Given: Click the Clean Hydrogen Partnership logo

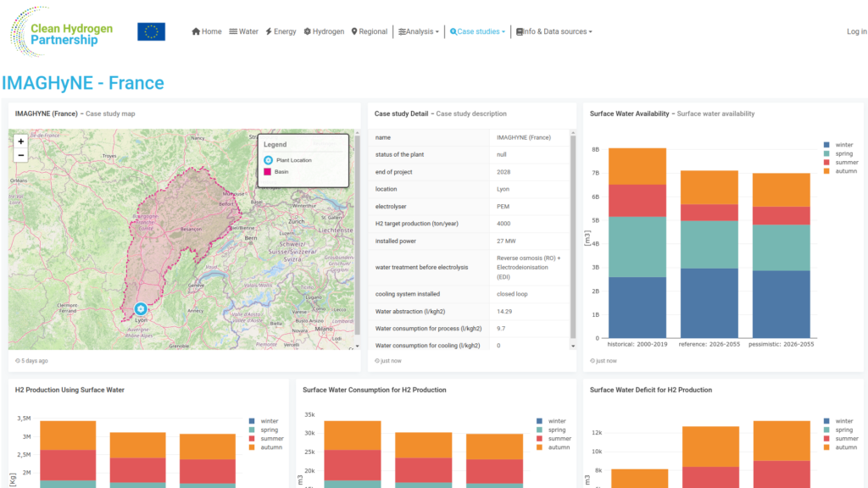Looking at the screenshot, I should coord(61,32).
